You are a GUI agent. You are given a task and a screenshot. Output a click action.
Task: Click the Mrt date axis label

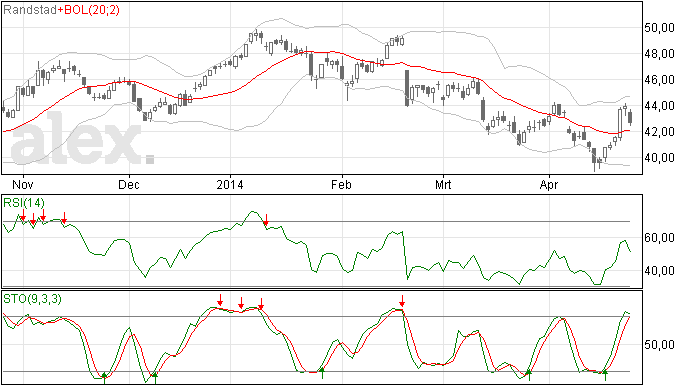[443, 184]
